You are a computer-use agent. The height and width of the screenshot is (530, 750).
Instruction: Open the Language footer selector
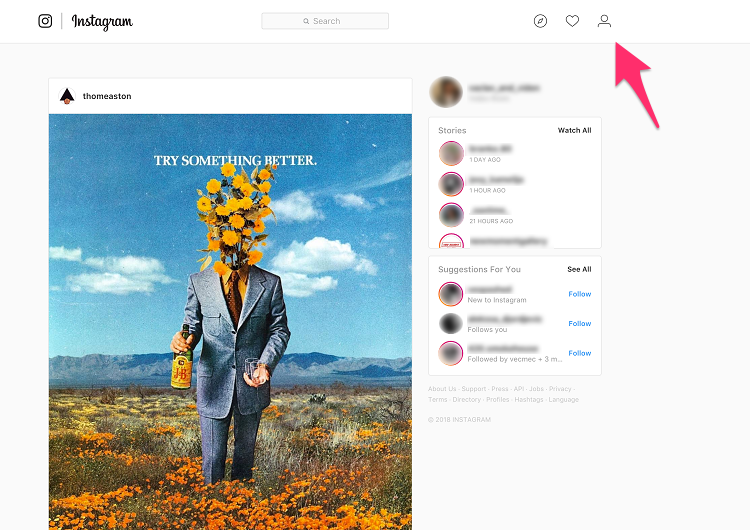[564, 399]
